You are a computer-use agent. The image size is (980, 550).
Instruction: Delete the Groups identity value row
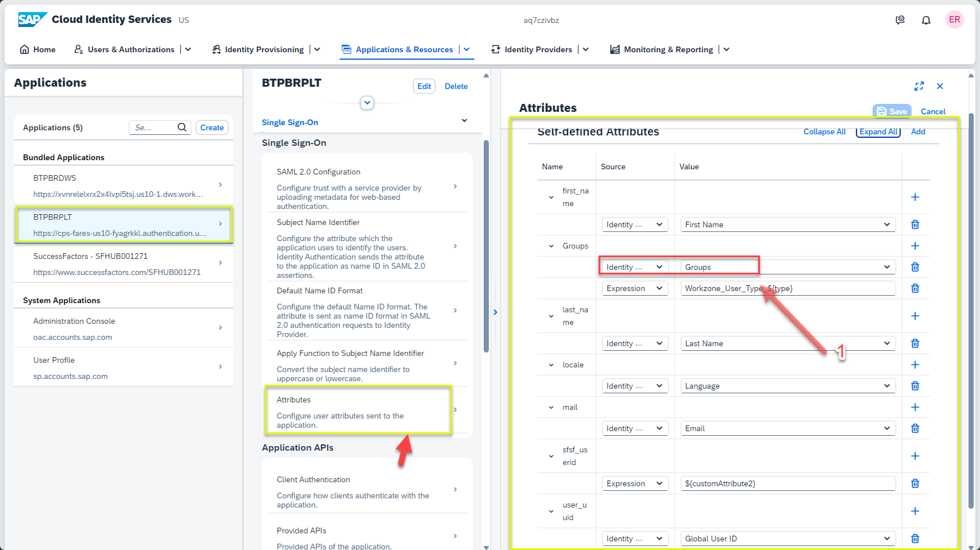[915, 267]
